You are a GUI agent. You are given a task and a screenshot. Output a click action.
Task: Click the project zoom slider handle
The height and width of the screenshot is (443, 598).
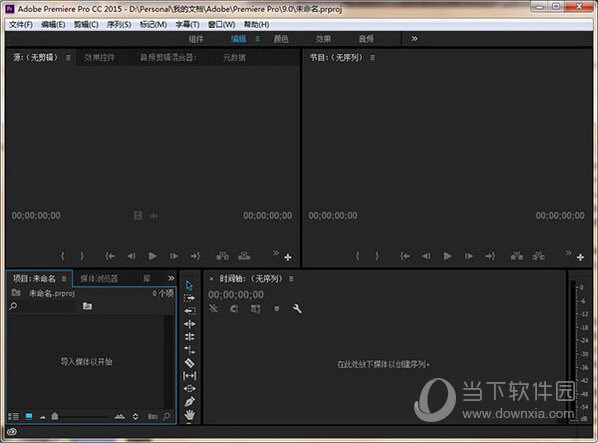pos(55,416)
